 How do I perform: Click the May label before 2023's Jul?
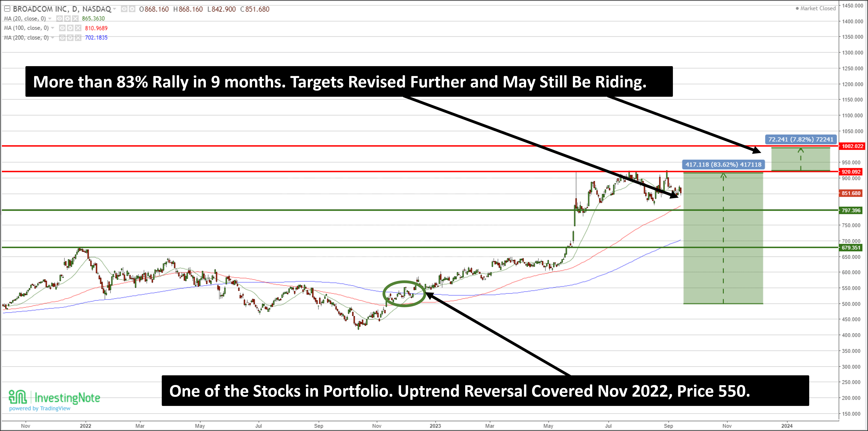point(548,426)
